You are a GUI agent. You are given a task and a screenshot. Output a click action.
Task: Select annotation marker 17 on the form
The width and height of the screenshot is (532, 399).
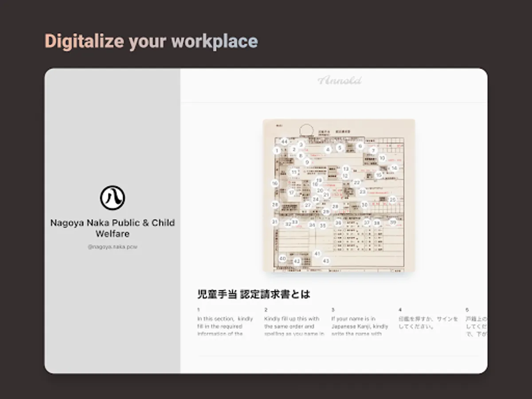[291, 193]
